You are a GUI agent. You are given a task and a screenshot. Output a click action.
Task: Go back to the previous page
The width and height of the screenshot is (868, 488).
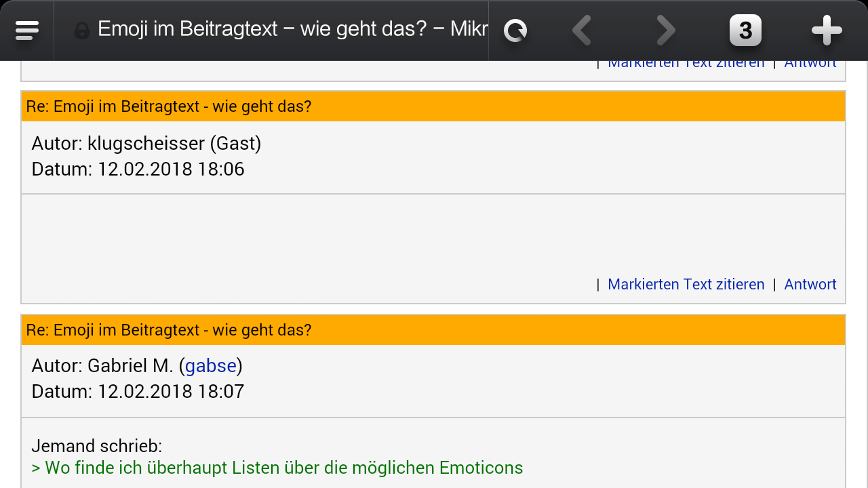click(x=582, y=30)
